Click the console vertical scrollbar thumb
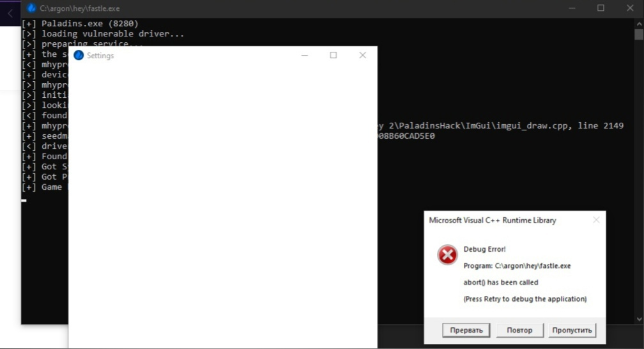The height and width of the screenshot is (349, 644). (x=638, y=35)
